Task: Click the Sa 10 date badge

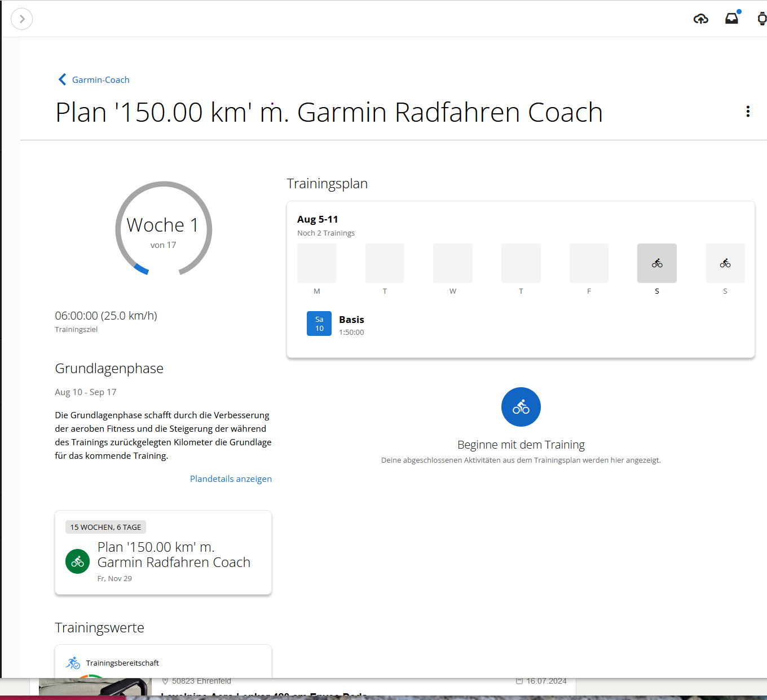Action: pyautogui.click(x=319, y=324)
